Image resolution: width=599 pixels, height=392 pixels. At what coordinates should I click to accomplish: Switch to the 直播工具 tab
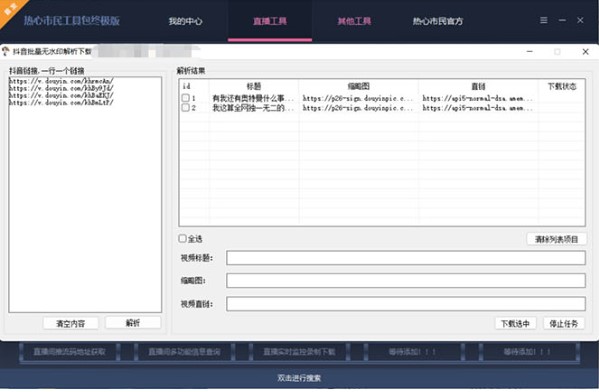(x=270, y=21)
